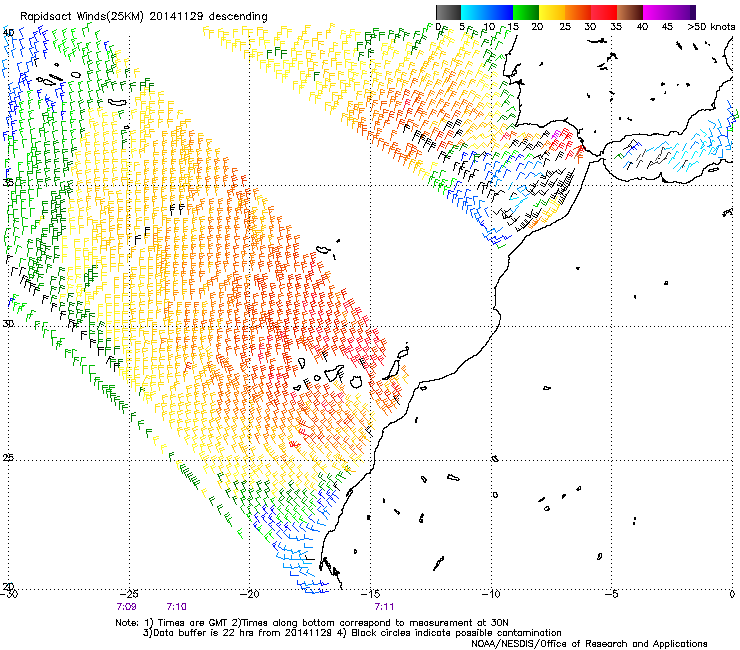Click the '35' legend tick label
740x650 pixels.
click(x=616, y=27)
